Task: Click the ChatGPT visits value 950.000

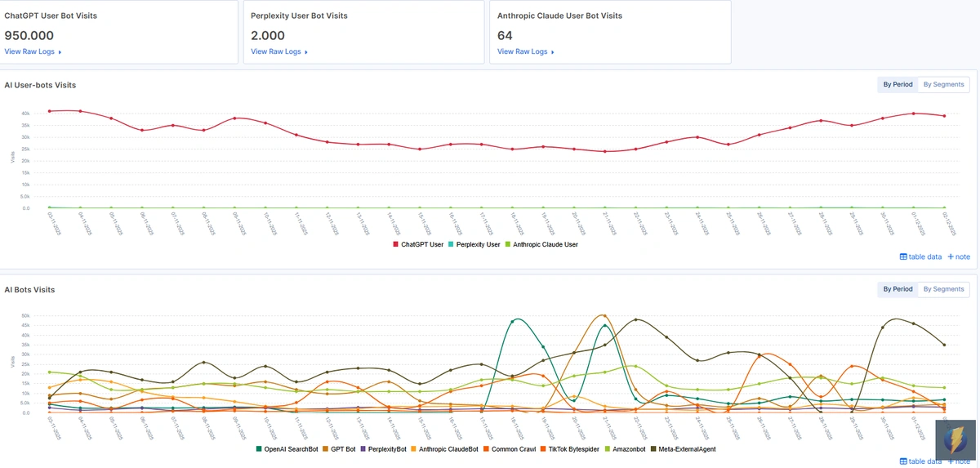Action: pyautogui.click(x=29, y=35)
